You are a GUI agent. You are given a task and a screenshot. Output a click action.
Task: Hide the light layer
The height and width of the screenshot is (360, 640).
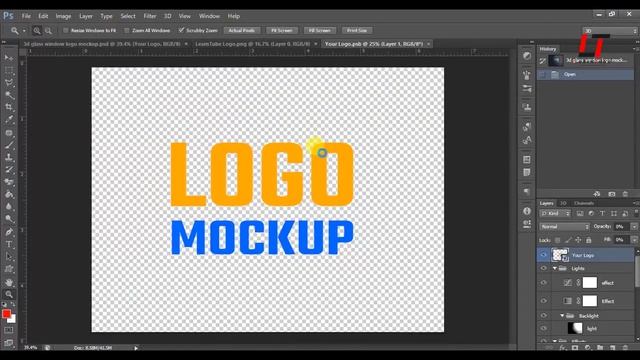pos(543,328)
